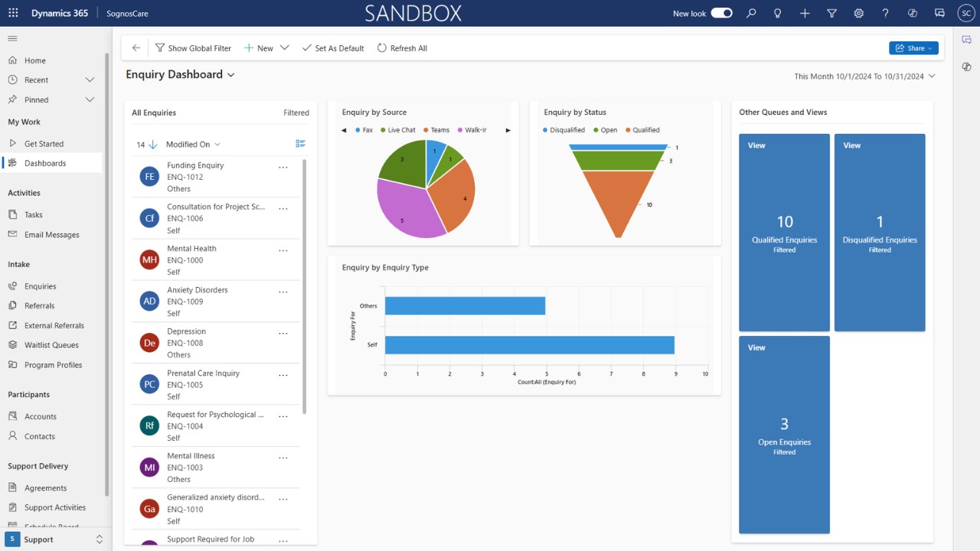Open the Share button dropdown
980x551 pixels.
point(931,48)
